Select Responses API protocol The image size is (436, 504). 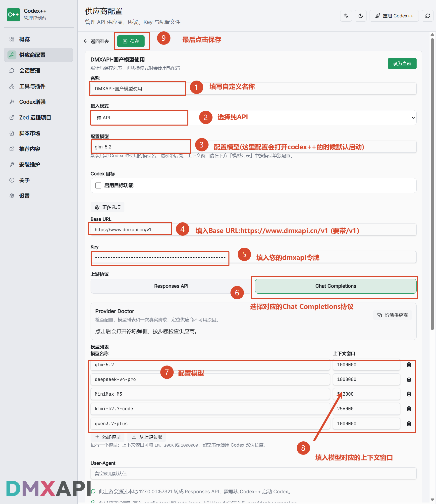click(x=171, y=286)
